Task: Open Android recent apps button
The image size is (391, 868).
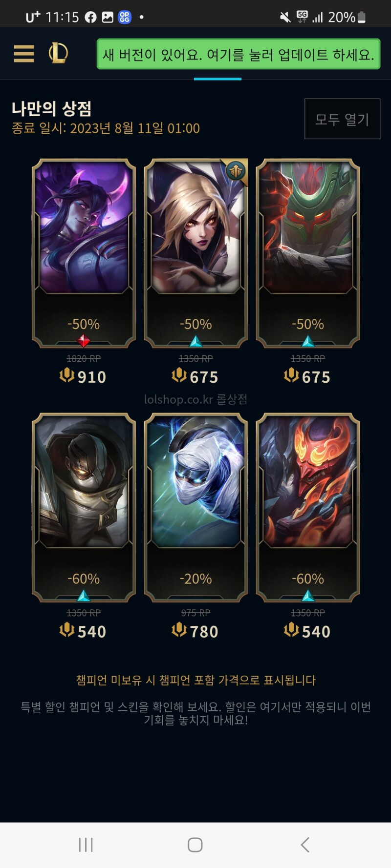Action: tap(86, 845)
